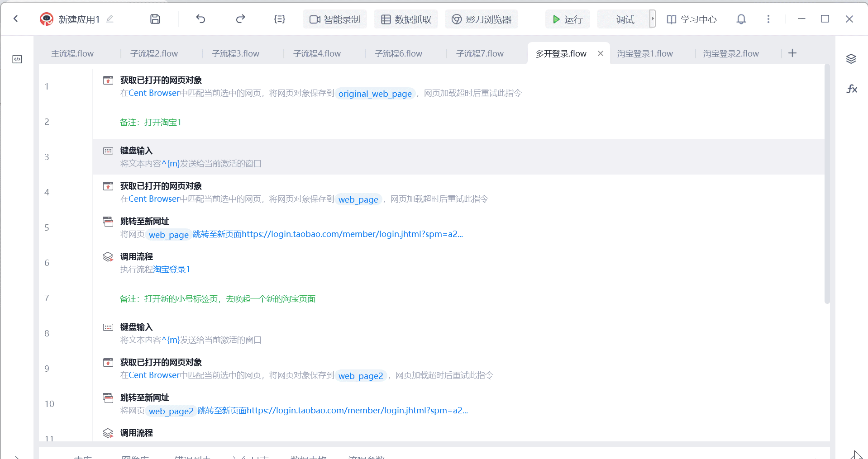Close the 多开登录.flow tab

click(601, 53)
